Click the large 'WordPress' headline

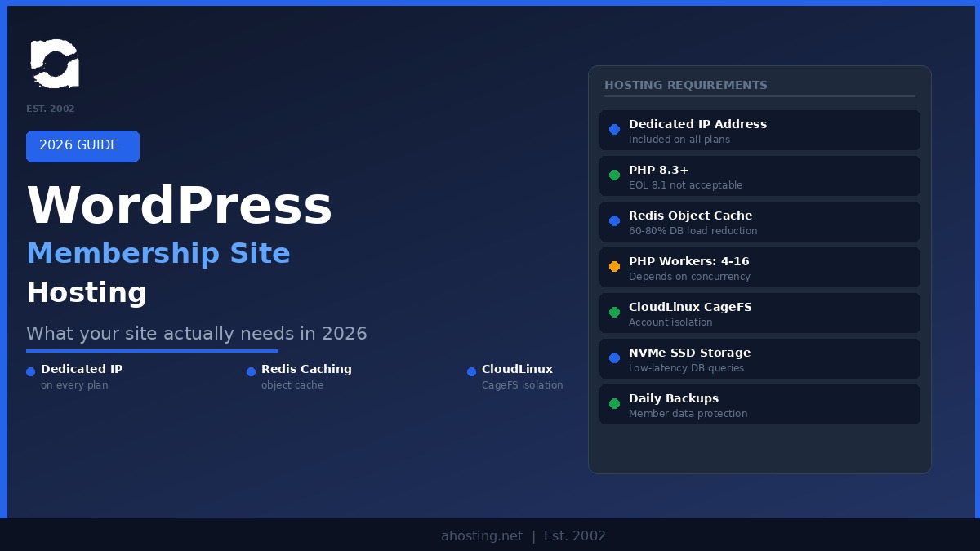pyautogui.click(x=180, y=206)
